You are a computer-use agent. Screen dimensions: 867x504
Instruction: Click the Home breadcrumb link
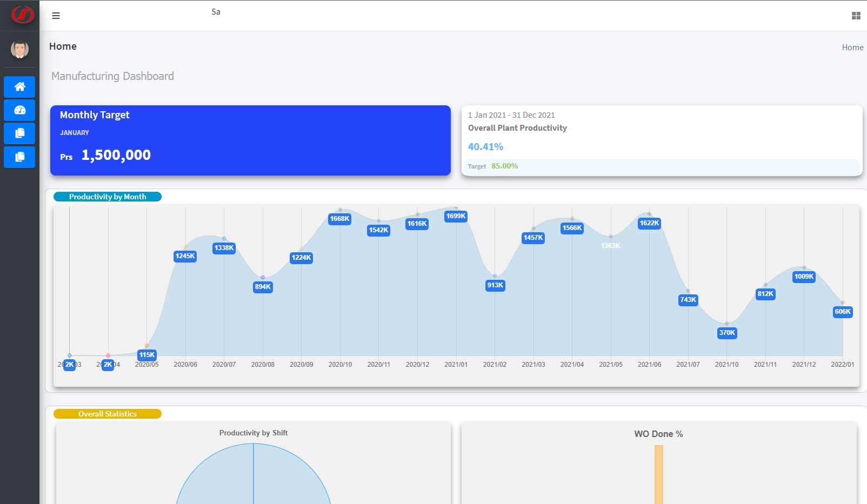click(852, 48)
